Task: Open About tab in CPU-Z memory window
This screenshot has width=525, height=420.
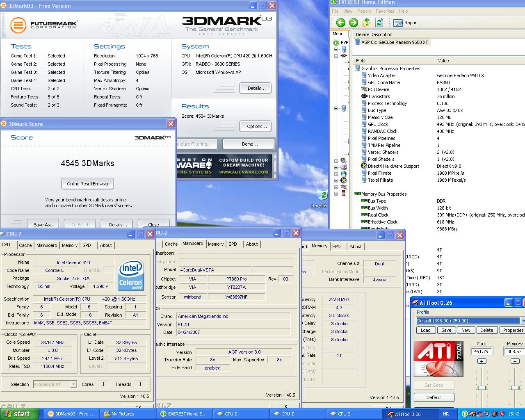Action: 356,247
